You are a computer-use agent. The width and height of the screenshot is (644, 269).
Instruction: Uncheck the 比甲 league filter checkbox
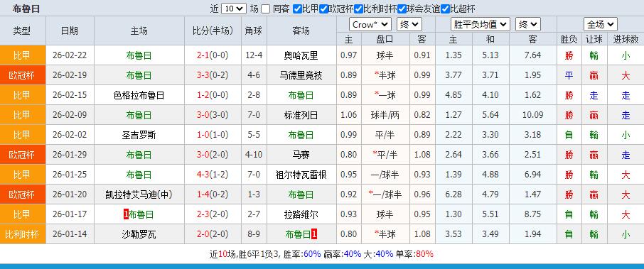coord(297,9)
